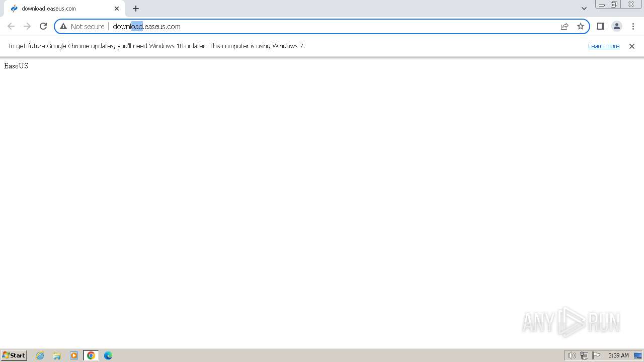Open Windows Explorer folder icon
The image size is (644, 362).
(57, 355)
